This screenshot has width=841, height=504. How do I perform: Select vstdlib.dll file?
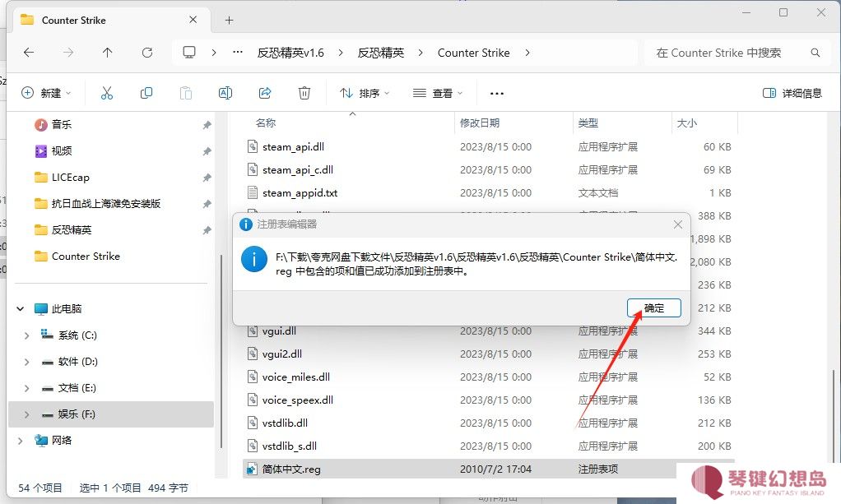285,423
